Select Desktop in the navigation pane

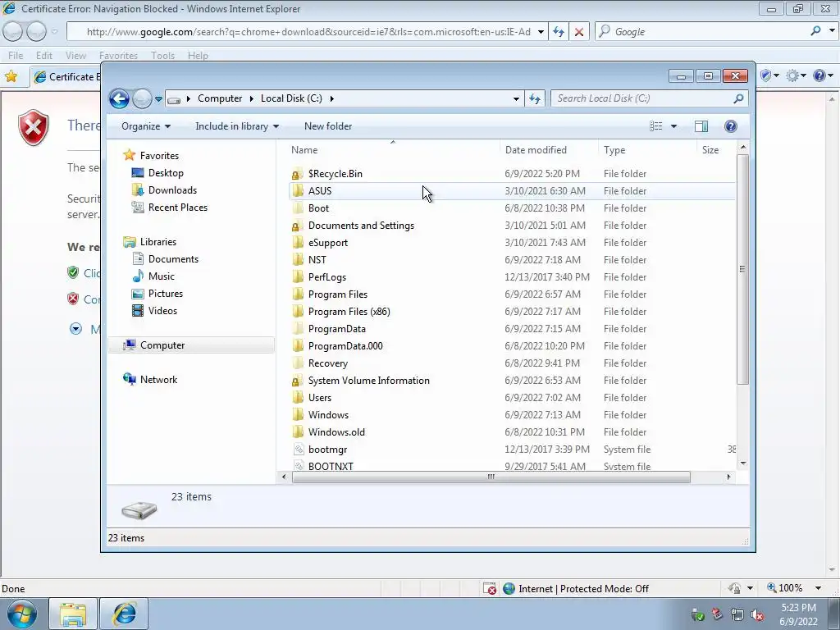coord(166,173)
